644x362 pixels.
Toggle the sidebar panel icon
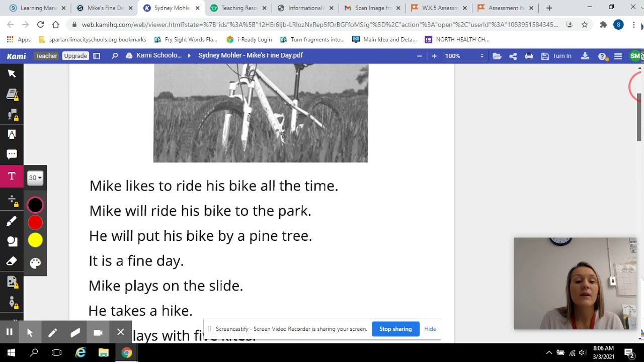click(97, 56)
